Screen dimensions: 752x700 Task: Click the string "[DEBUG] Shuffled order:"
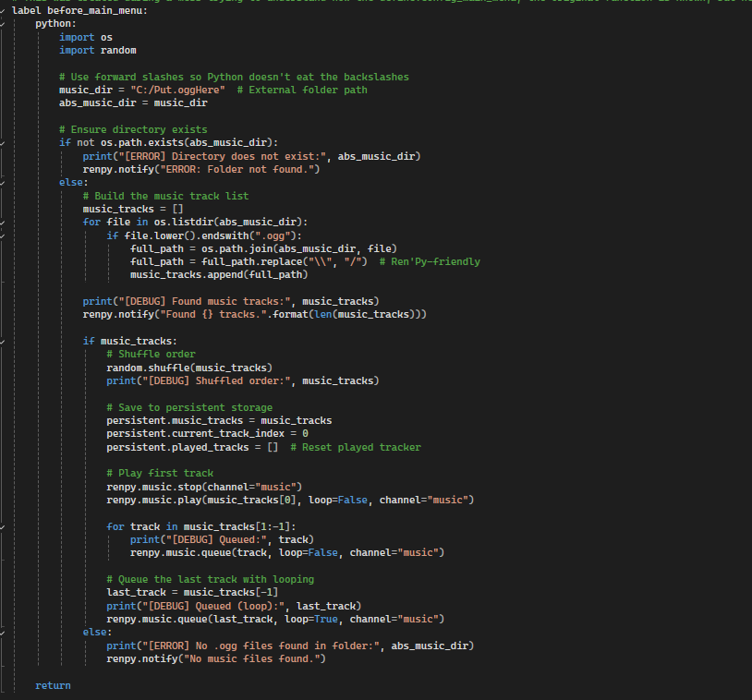(x=216, y=380)
